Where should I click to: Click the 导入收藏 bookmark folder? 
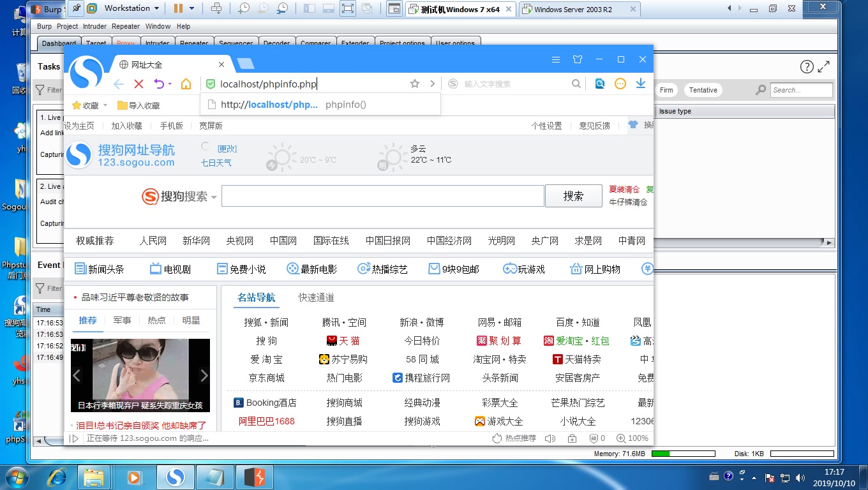coord(138,105)
